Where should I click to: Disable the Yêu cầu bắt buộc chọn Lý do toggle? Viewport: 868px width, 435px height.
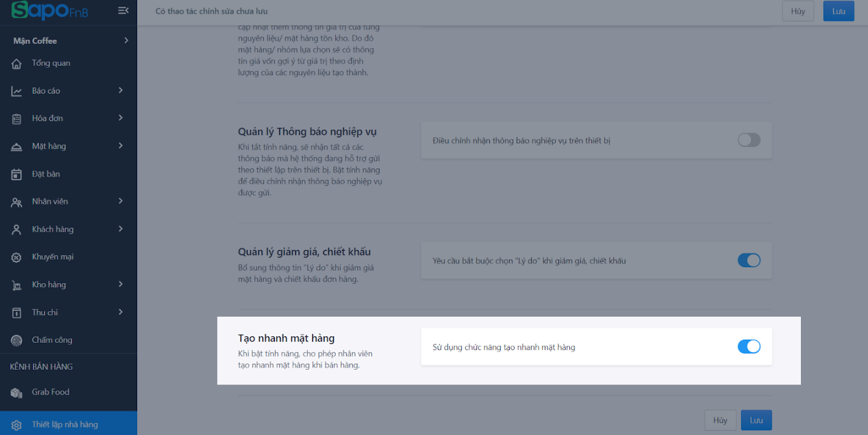tap(749, 261)
